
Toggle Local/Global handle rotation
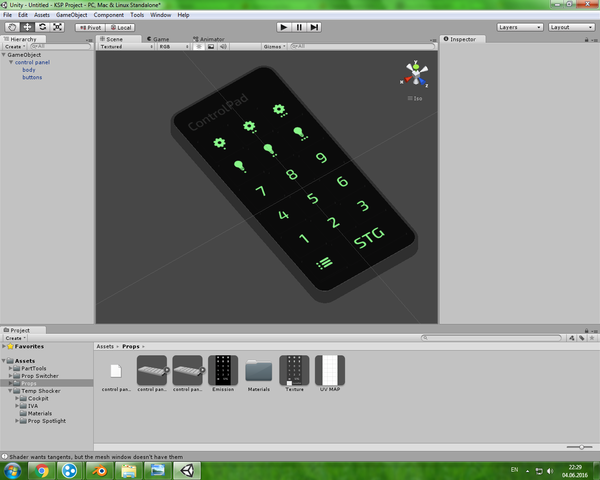tap(119, 27)
